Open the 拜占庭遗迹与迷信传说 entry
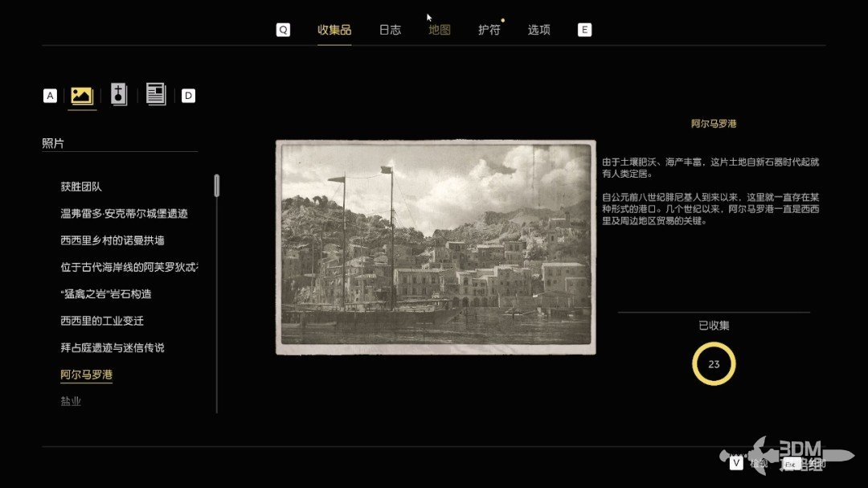 pyautogui.click(x=113, y=348)
